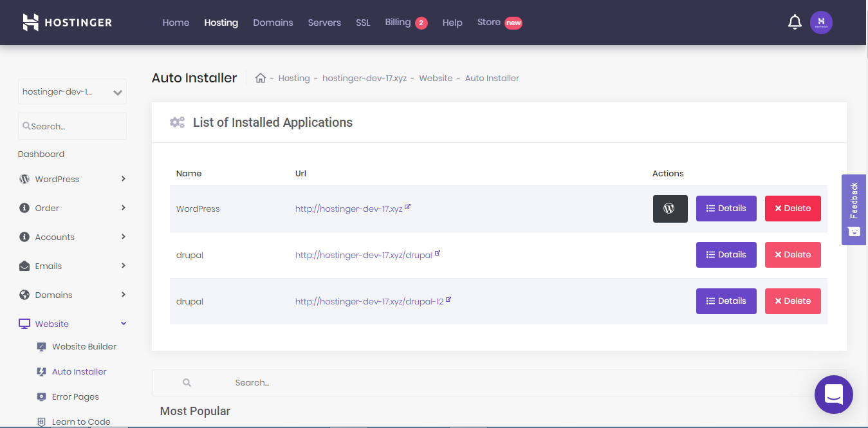Click external link icon beside the drupal-12 URL
Image resolution: width=868 pixels, height=428 pixels.
[x=448, y=300]
